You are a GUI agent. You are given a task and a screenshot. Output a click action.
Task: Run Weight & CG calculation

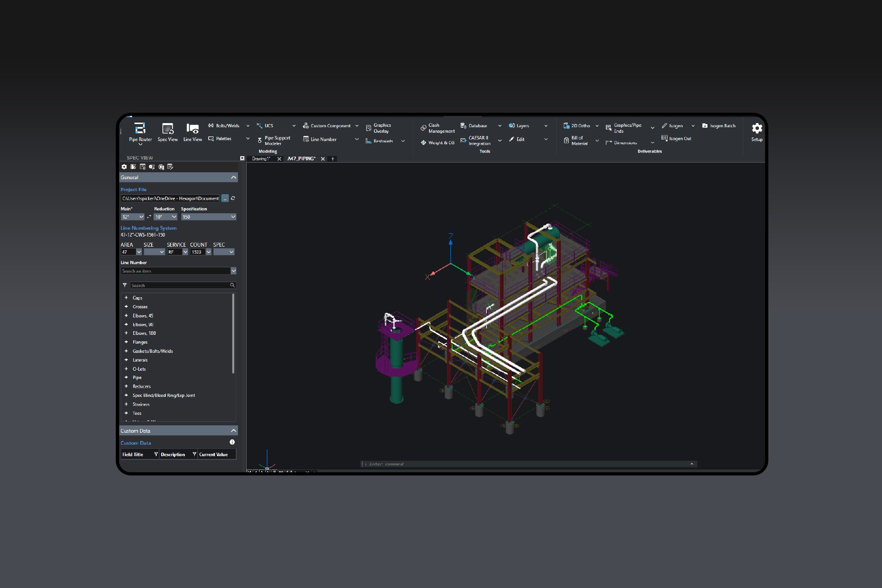tap(436, 143)
